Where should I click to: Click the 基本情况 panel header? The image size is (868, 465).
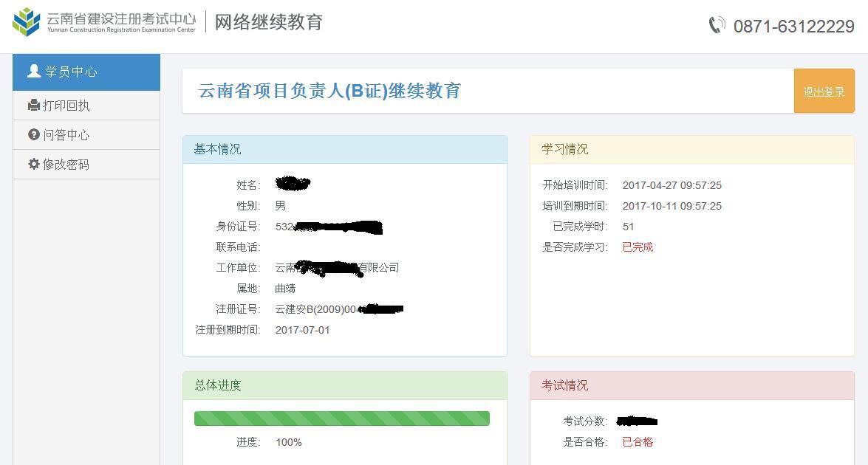click(x=344, y=149)
